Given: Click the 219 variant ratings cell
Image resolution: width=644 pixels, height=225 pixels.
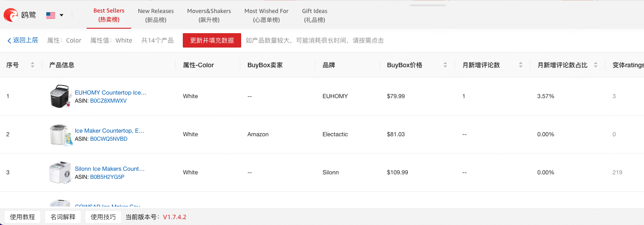Looking at the screenshot, I should coord(618,173).
